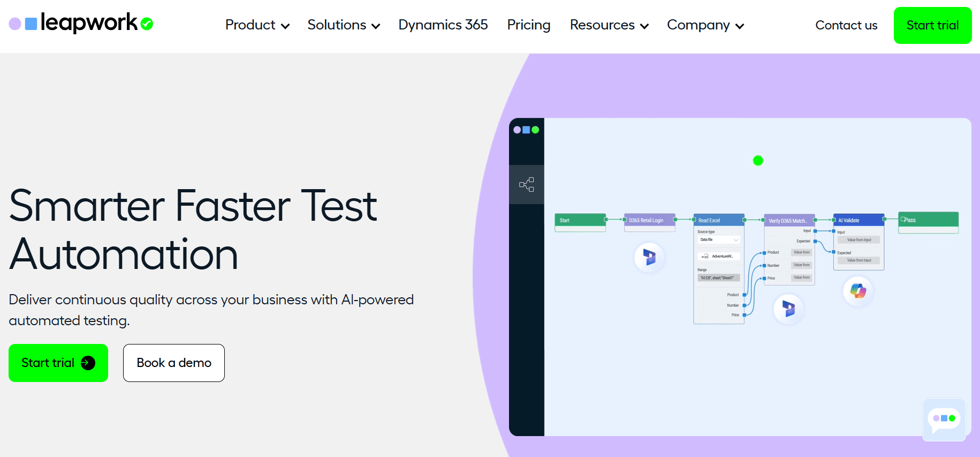980x457 pixels.
Task: Open the Data file source type dropdown
Action: pos(719,239)
